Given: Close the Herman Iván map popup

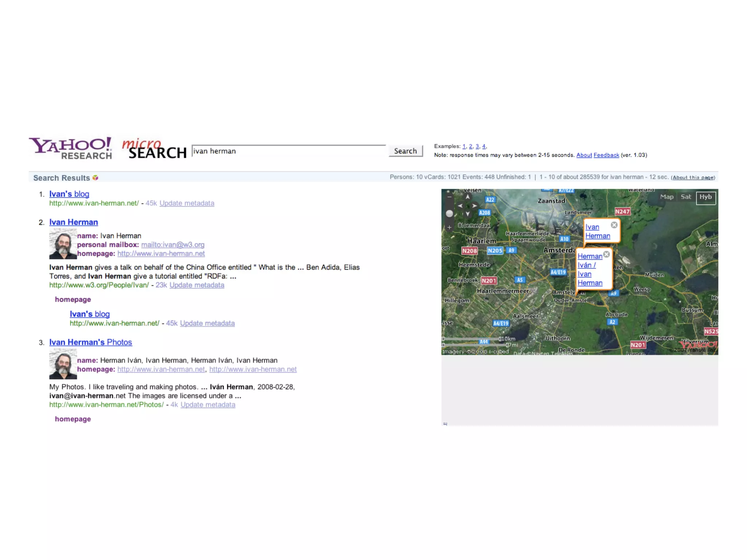Looking at the screenshot, I should pyautogui.click(x=606, y=254).
